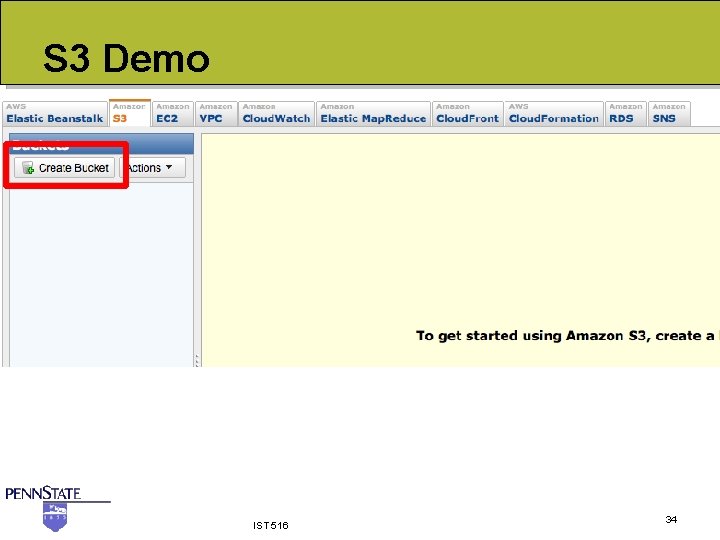Go to the Amazon VPC tab
720x540 pixels.
pos(216,113)
